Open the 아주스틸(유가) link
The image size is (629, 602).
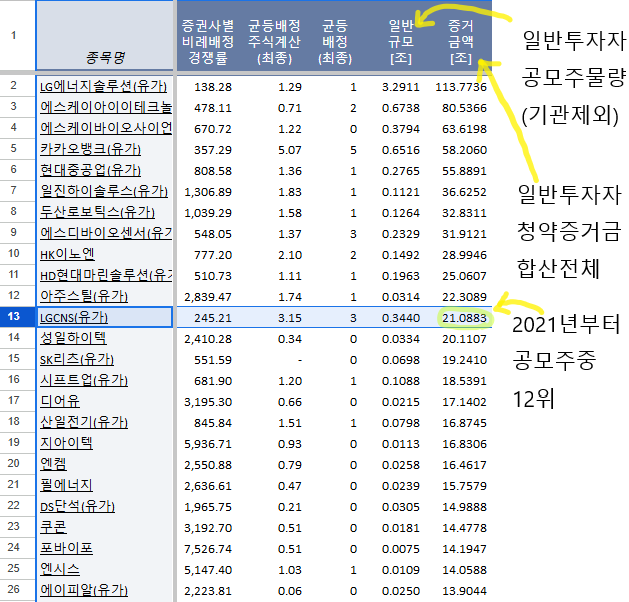(x=84, y=296)
